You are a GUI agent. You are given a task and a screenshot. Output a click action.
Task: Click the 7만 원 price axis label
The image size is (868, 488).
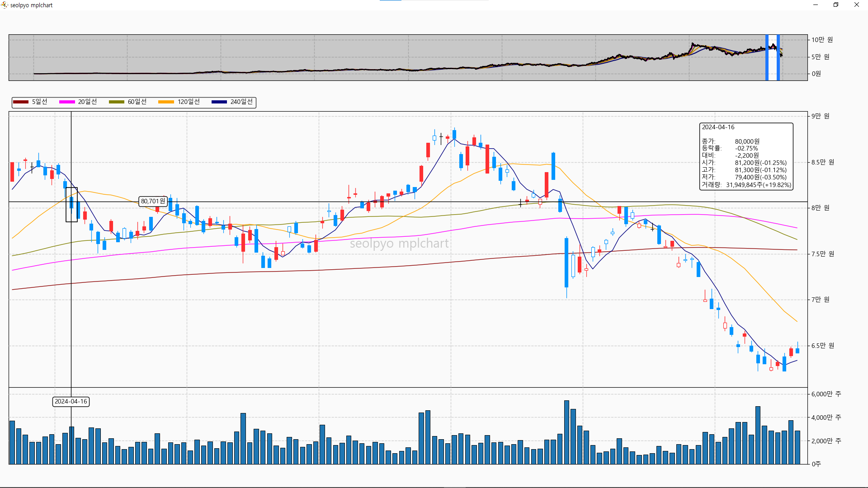click(820, 300)
